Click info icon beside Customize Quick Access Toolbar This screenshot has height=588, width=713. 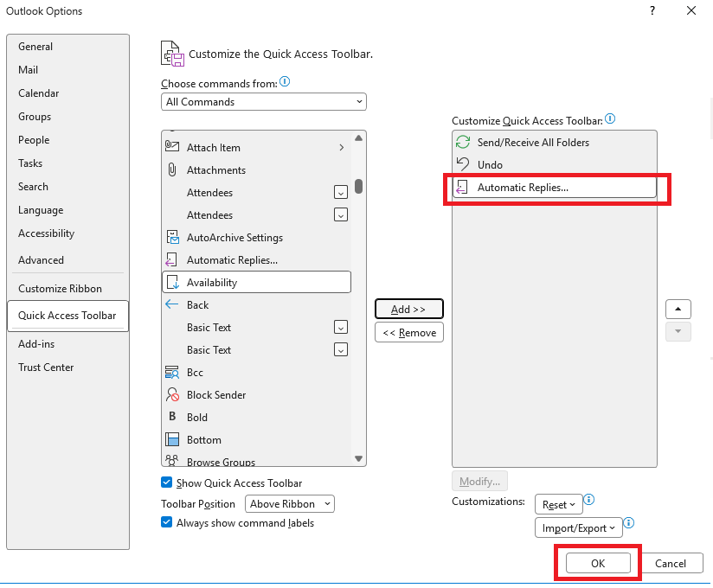tap(610, 119)
